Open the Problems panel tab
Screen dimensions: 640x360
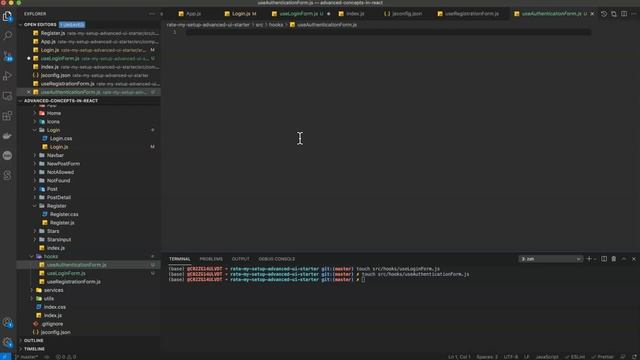click(211, 259)
